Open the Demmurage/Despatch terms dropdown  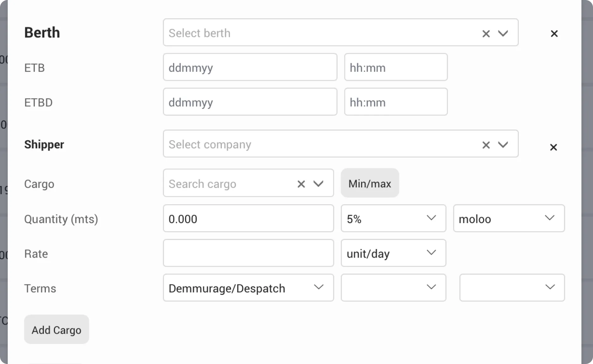coord(248,288)
